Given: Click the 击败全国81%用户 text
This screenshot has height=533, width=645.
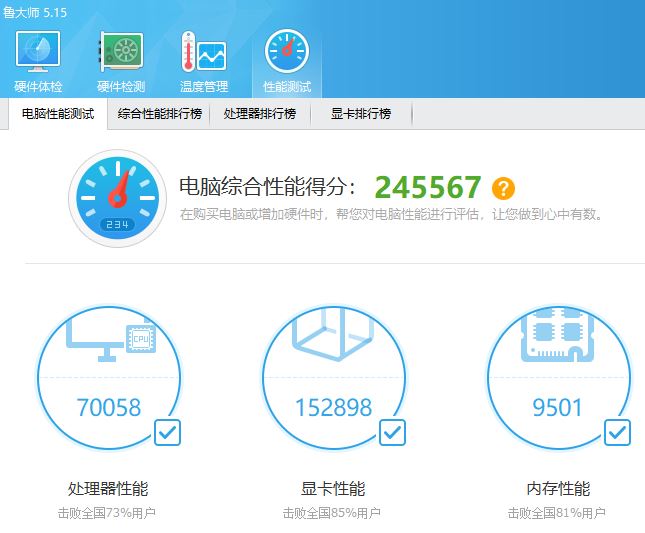Looking at the screenshot, I should point(557,513).
